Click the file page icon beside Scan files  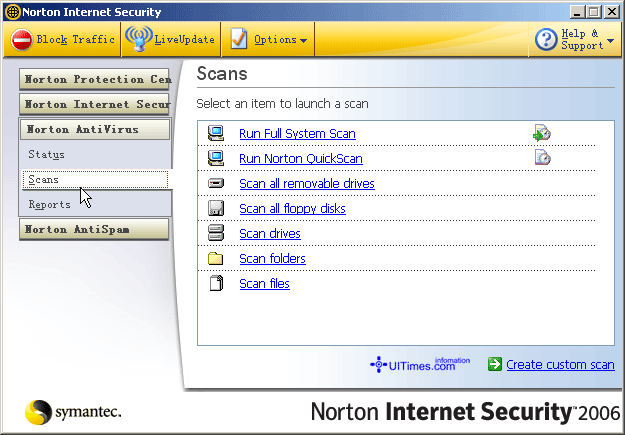(x=216, y=283)
